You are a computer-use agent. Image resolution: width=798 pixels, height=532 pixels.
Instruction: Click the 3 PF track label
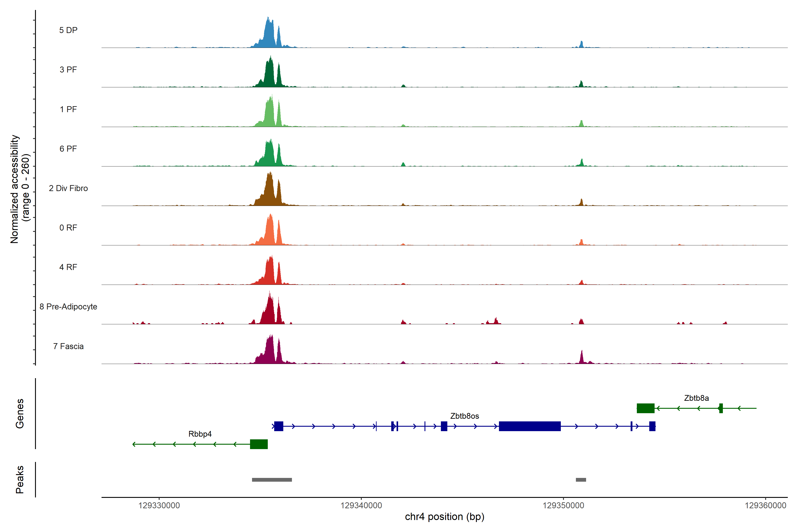coord(68,70)
